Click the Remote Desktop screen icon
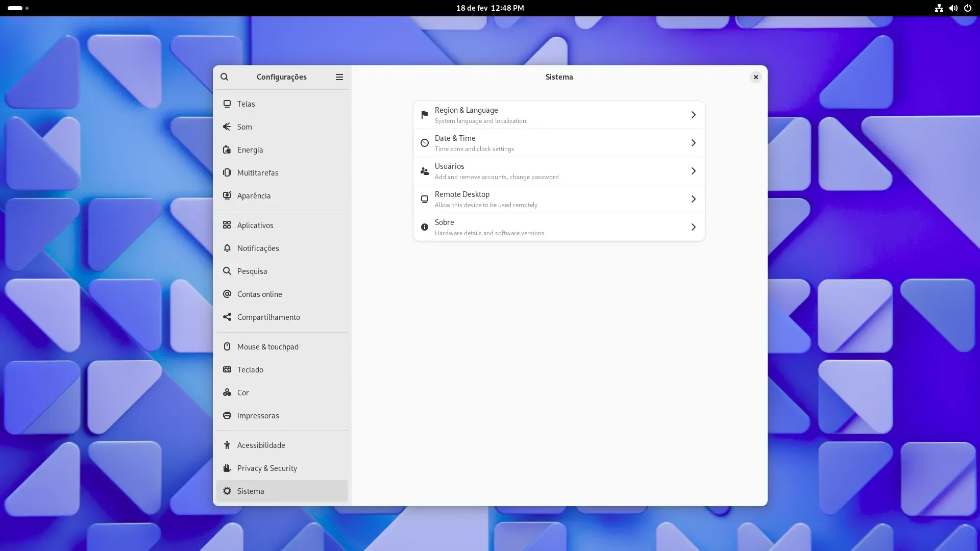980x551 pixels. coord(425,199)
